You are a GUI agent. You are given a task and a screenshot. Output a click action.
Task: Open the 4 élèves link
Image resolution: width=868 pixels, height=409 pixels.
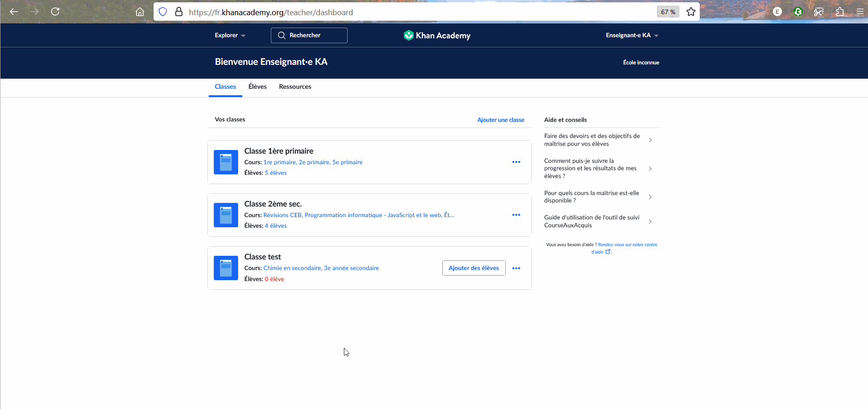(x=276, y=226)
